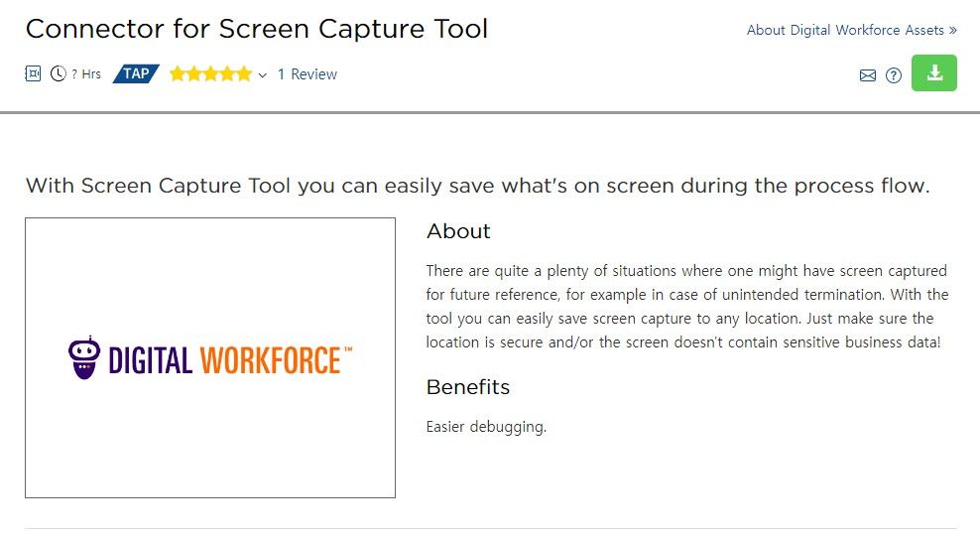980x540 pixels.
Task: Click the Connector for Screen Capture Tool title
Action: (257, 29)
